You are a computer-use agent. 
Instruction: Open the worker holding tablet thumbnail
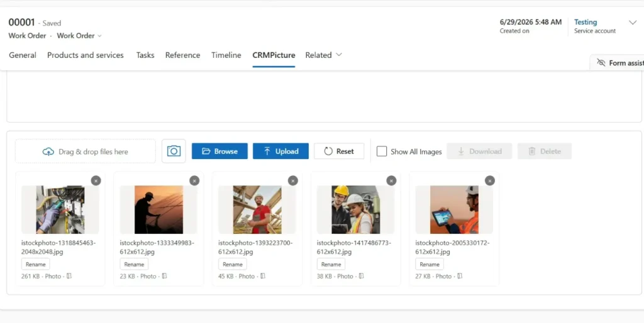coord(454,210)
